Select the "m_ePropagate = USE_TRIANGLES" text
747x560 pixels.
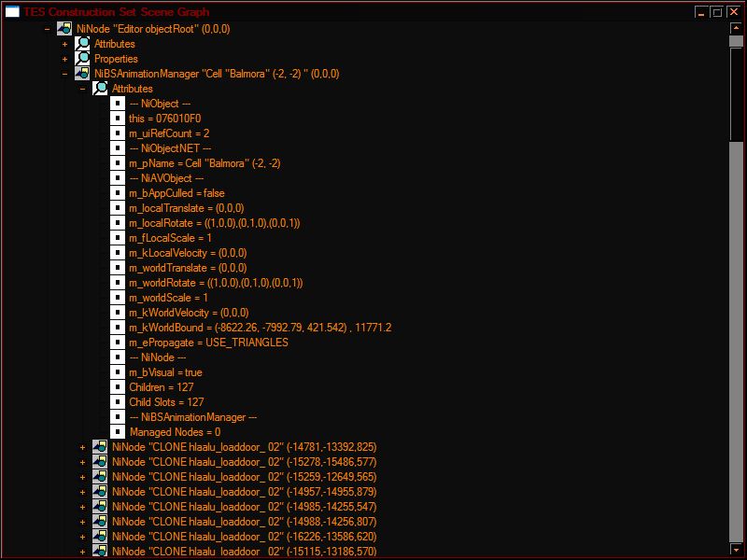pyautogui.click(x=208, y=343)
